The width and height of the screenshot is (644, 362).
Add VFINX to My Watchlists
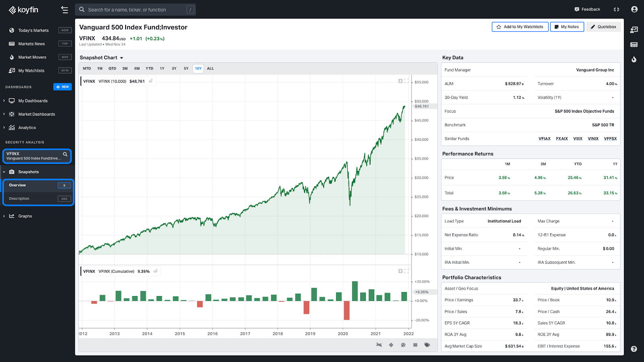click(520, 27)
